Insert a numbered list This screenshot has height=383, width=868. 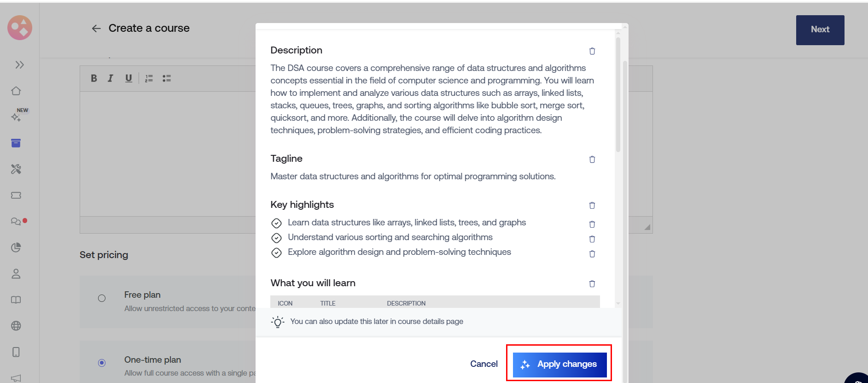click(149, 78)
